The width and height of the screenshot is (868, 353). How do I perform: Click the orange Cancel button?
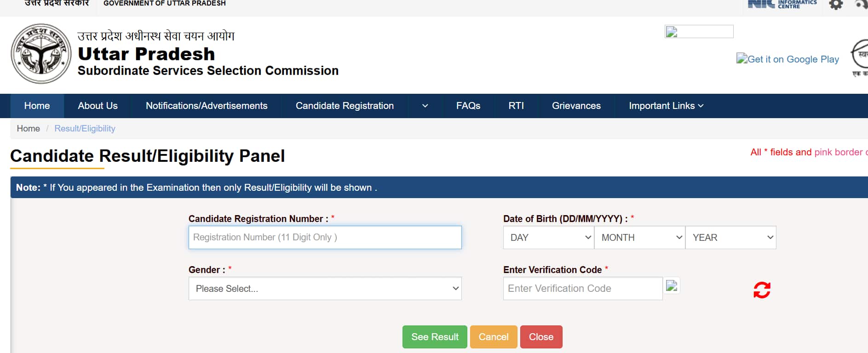coord(494,337)
